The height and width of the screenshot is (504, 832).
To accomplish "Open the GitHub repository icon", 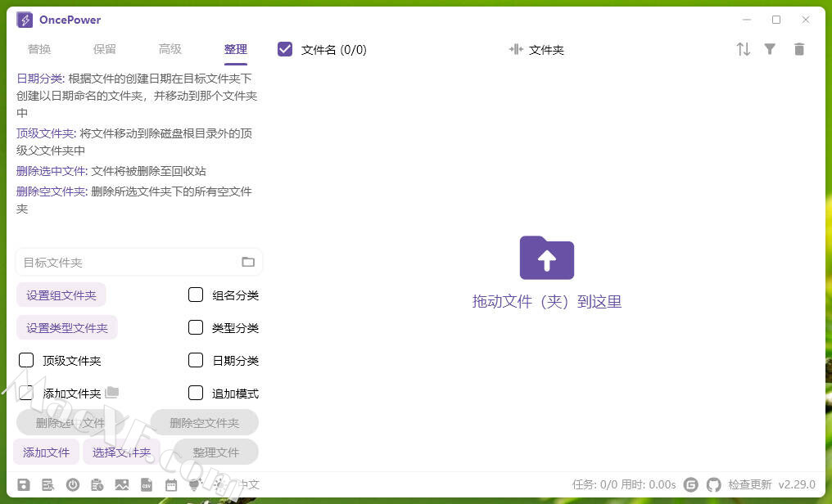I will point(714,484).
